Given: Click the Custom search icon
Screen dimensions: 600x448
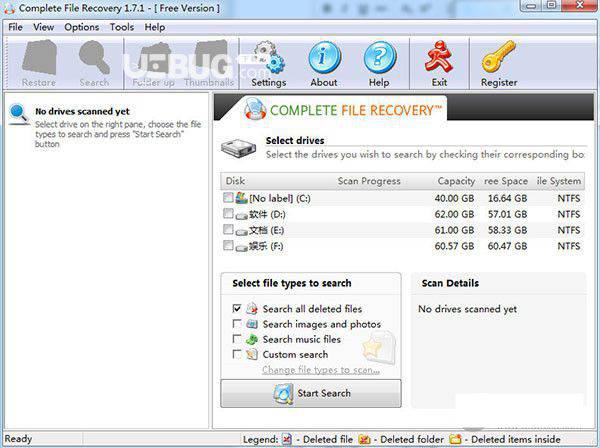Looking at the screenshot, I should pyautogui.click(x=252, y=354).
